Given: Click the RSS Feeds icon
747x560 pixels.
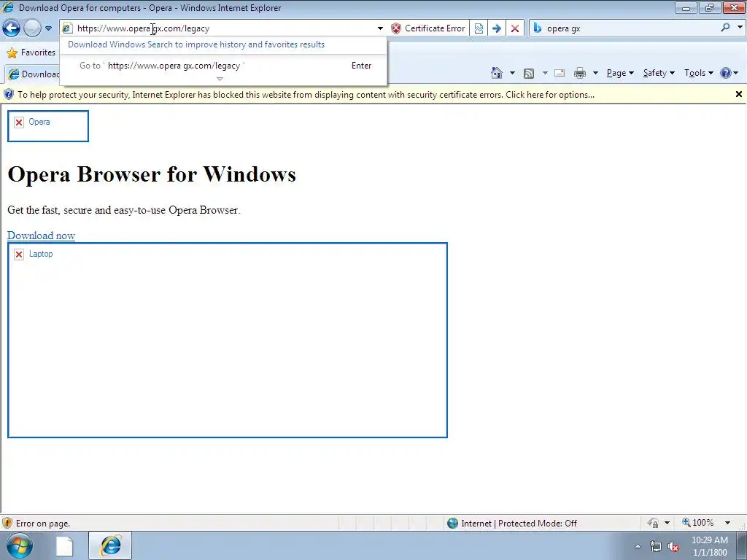Looking at the screenshot, I should (529, 74).
